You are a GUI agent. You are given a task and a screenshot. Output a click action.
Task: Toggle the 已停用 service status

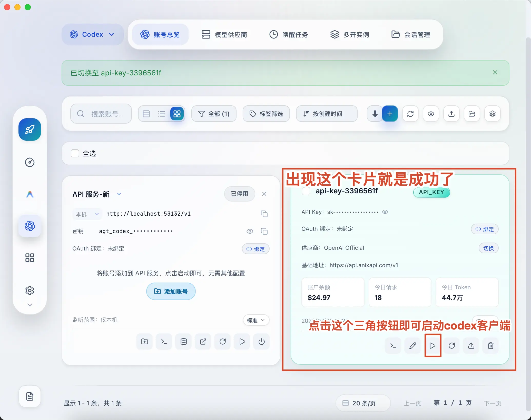(240, 194)
